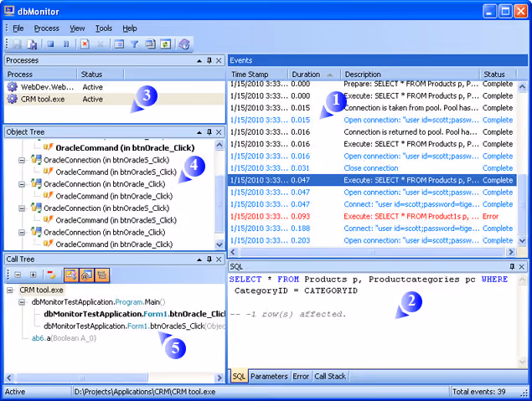Toggle auto-hide pin on the Call Tree panel

click(209, 260)
